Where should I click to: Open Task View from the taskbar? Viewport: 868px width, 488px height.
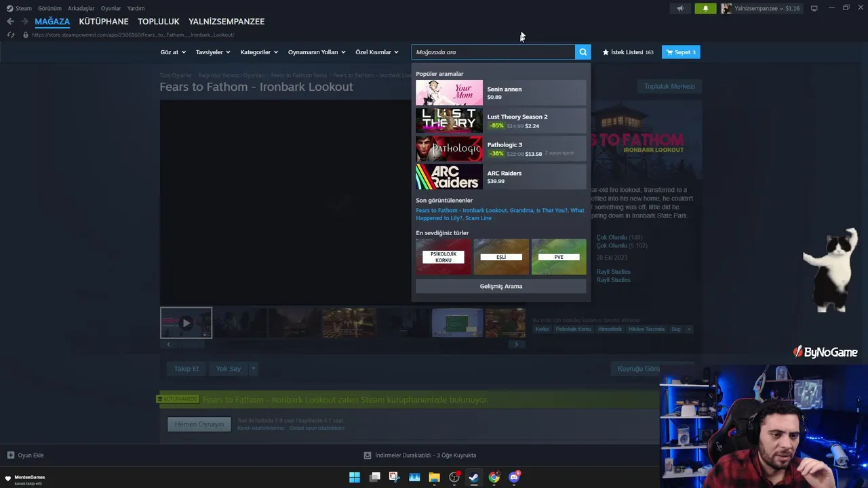point(374,477)
